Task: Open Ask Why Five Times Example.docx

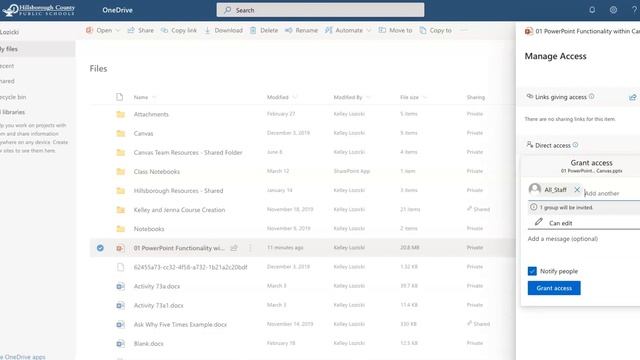Action: coord(180,324)
